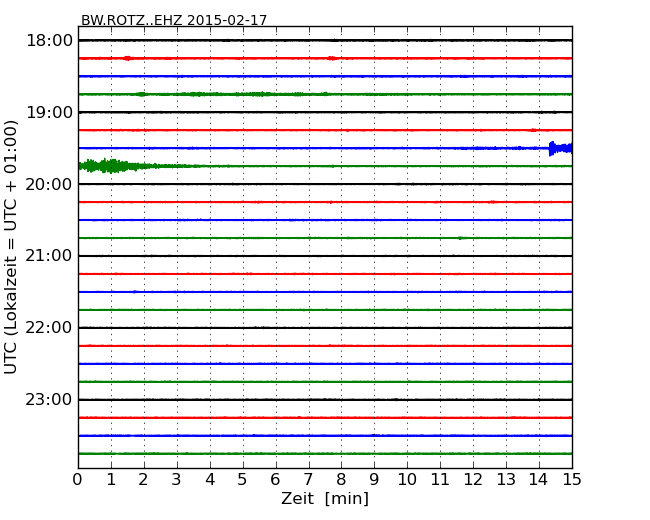Click the single-digit x-axis tick label 3
This screenshot has height=520, width=650.
point(177,480)
